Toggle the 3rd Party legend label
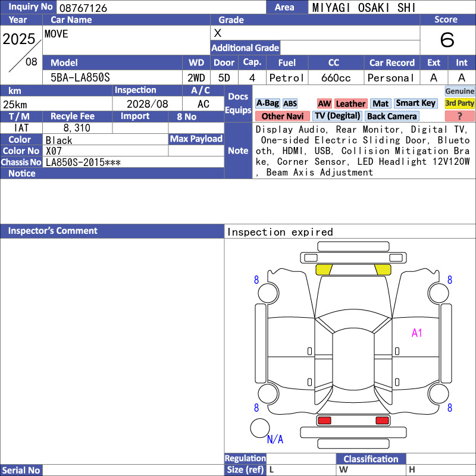Image resolution: width=476 pixels, height=476 pixels. 459,103
